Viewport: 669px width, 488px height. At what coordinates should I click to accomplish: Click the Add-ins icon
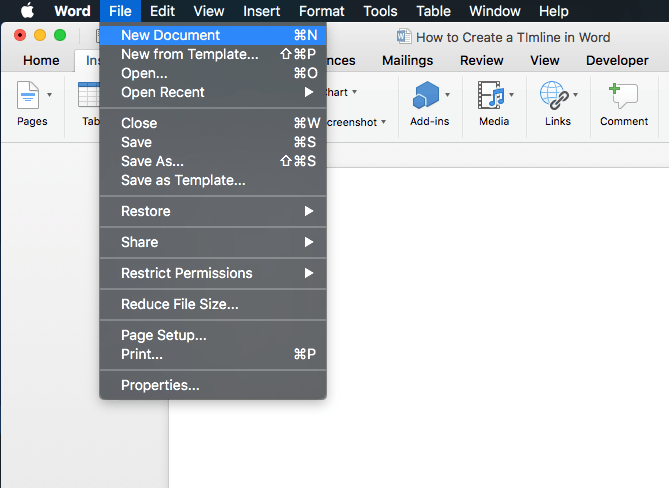point(425,95)
